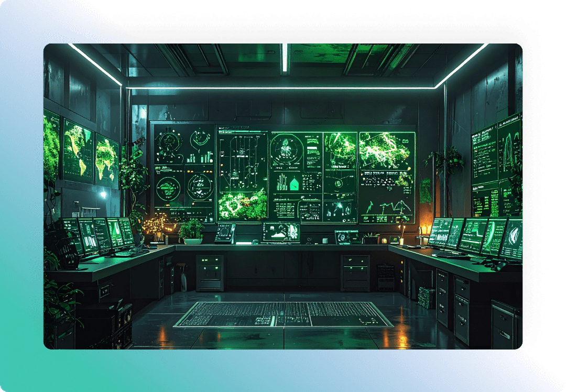566x392 pixels.
Task: Click the center ceiling light strip
Action: point(285,58)
